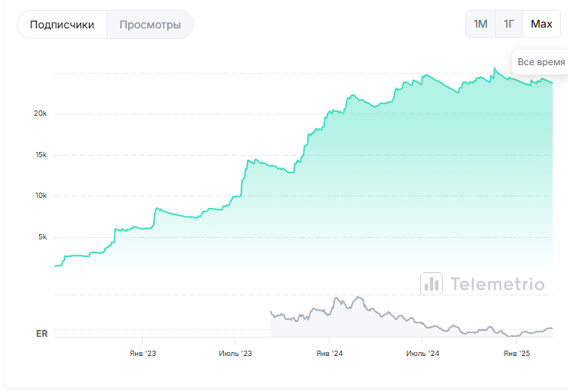Click the 5k y-axis label
568x392 pixels.
click(43, 237)
